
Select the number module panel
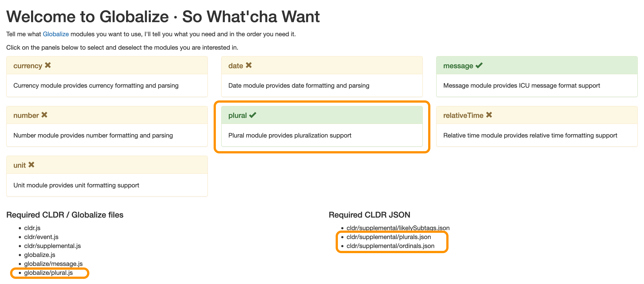pos(107,126)
